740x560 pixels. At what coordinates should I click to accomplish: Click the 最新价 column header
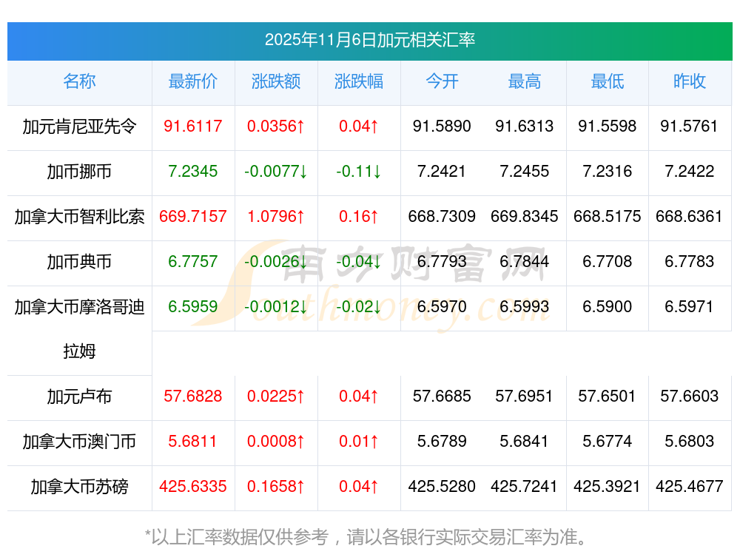[192, 81]
